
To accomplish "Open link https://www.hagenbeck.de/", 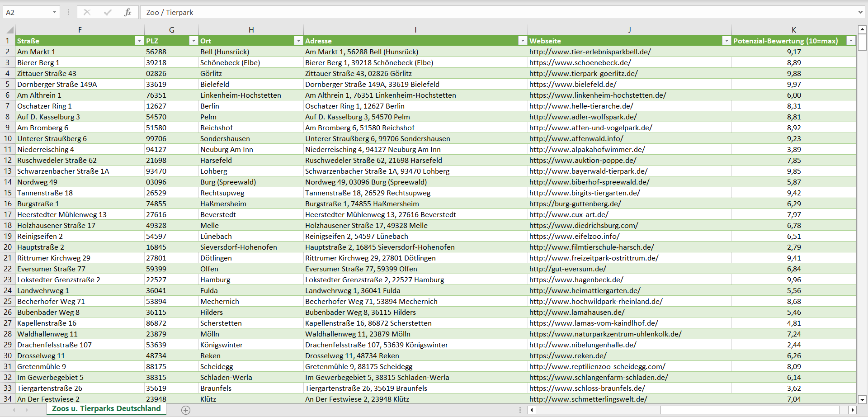I will [576, 280].
